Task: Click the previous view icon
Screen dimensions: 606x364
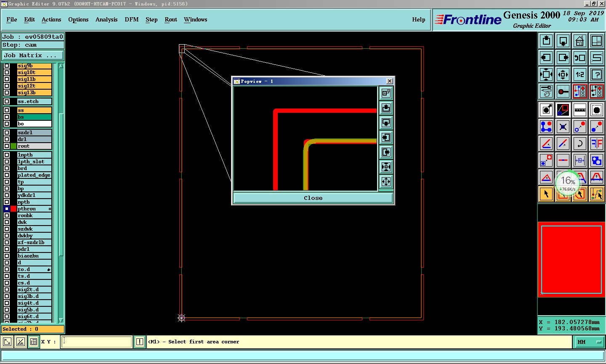Action: tap(580, 58)
